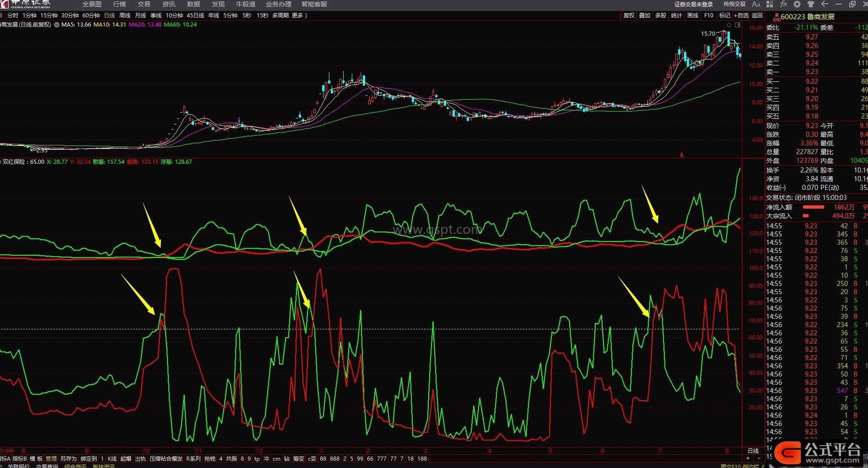Expand 更多 periods arrow
The width and height of the screenshot is (868, 468).
[305, 16]
